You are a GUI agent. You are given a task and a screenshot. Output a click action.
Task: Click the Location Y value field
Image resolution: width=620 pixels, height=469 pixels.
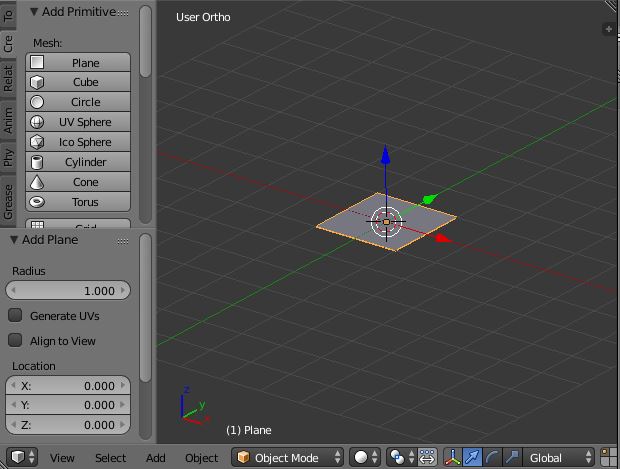pos(68,405)
